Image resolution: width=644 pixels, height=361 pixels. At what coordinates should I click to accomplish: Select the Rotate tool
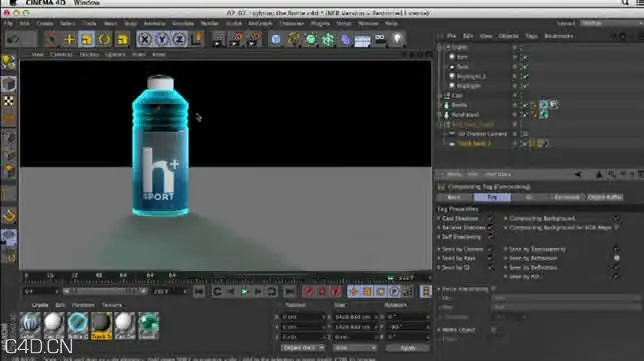[x=104, y=39]
